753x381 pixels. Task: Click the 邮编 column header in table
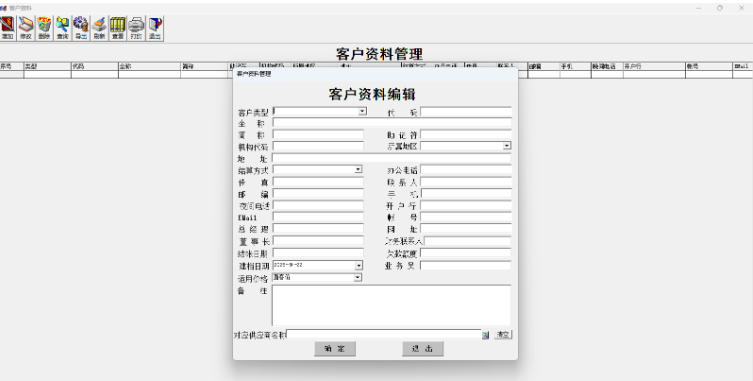click(544, 66)
